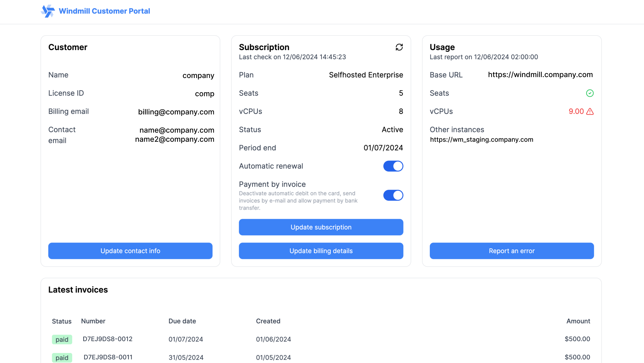
Task: Click the paid badge of invoice 0011
Action: point(62,358)
